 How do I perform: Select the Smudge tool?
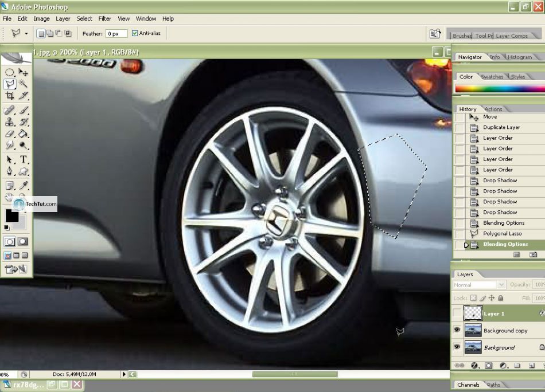click(9, 145)
